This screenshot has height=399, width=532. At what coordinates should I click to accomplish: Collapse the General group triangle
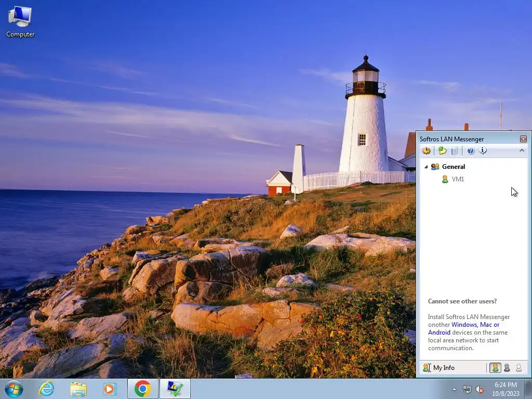[x=426, y=167]
